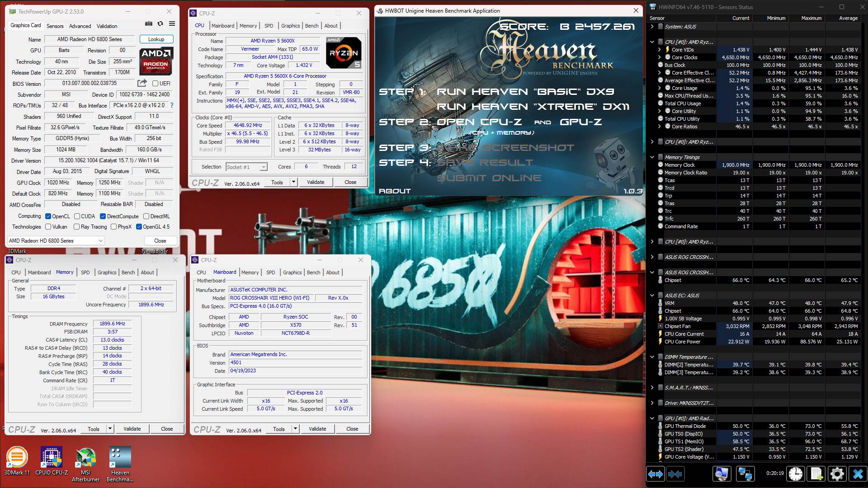
Task: Open GPU-Z hamburger menu
Action: tap(172, 24)
